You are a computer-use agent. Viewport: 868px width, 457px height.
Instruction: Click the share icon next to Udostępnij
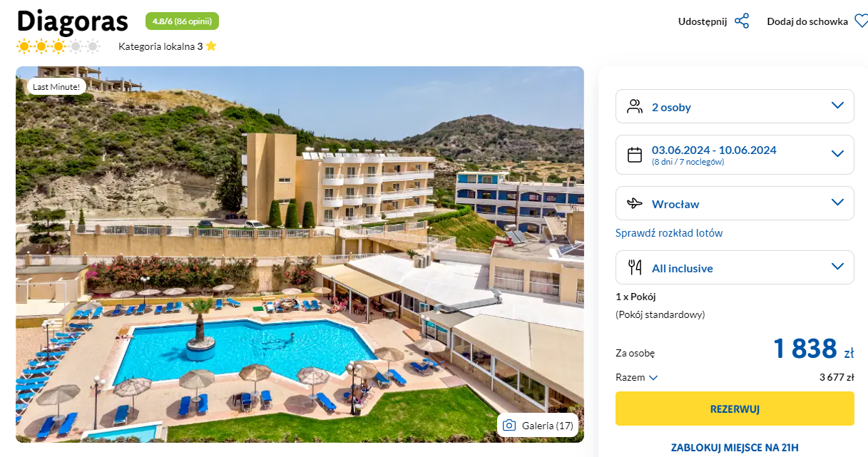click(742, 21)
